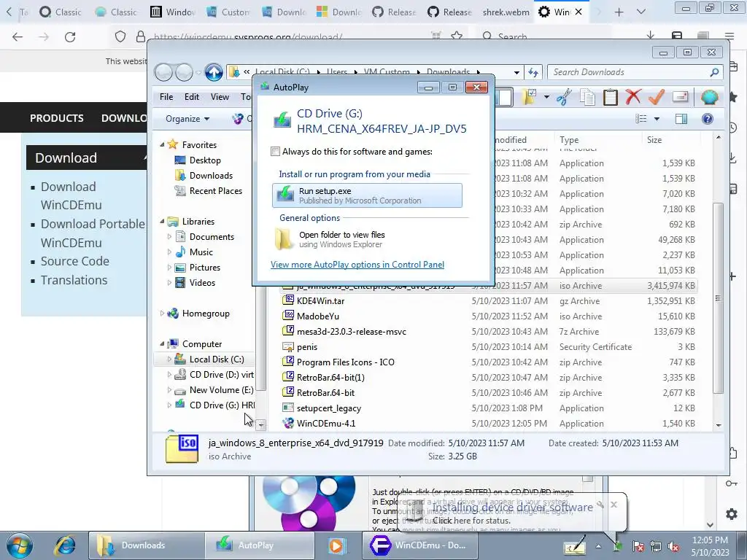Open Explorer help question mark icon
Image resolution: width=747 pixels, height=560 pixels.
[708, 119]
